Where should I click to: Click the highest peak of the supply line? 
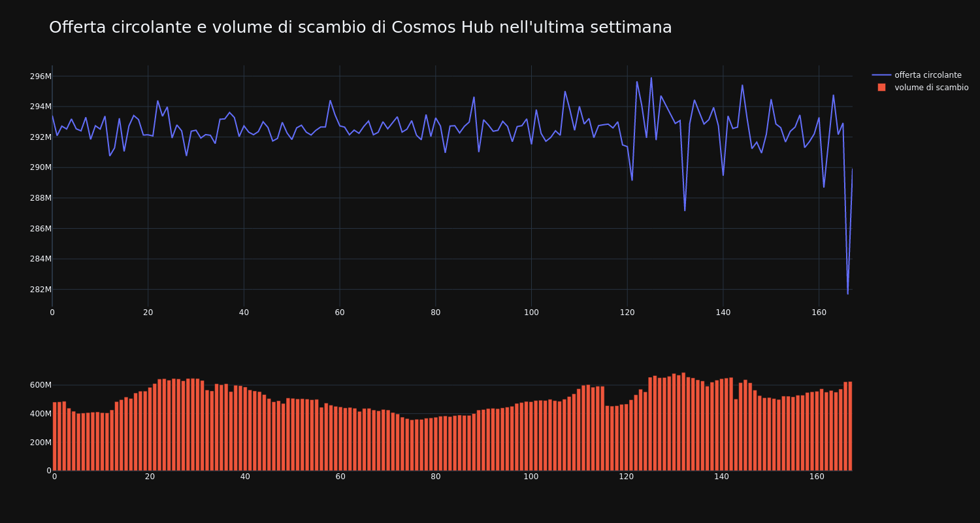[x=651, y=78]
